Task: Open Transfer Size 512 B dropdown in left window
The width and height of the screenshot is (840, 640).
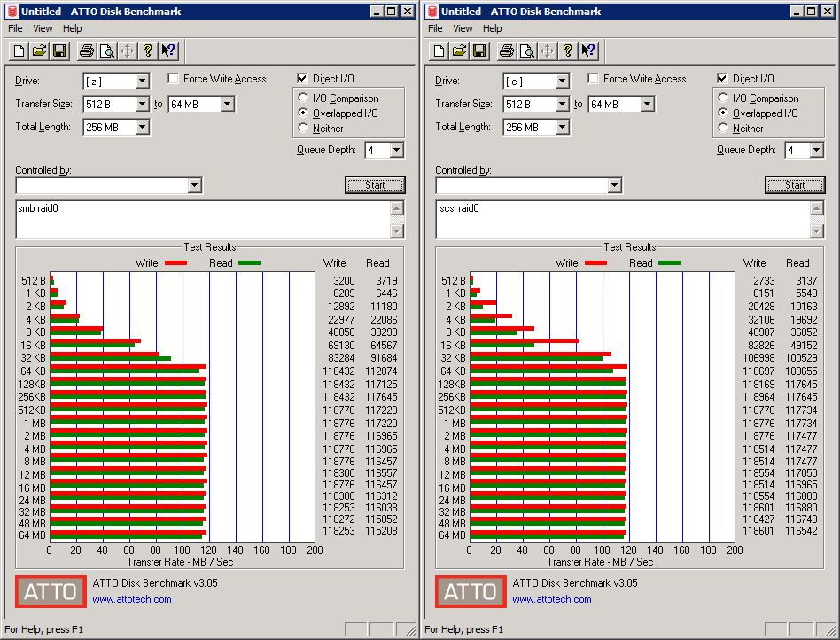Action: [142, 104]
